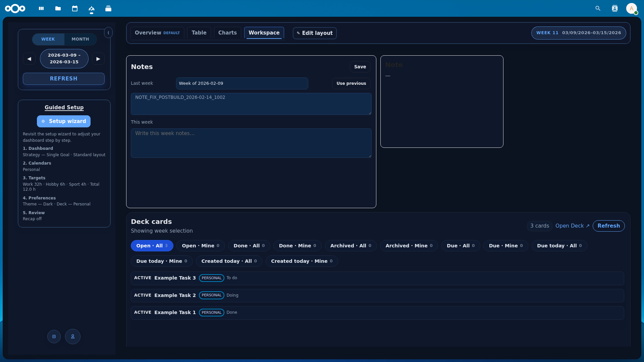Open the Files app from the top bar
This screenshot has width=644, height=362.
[58, 8]
